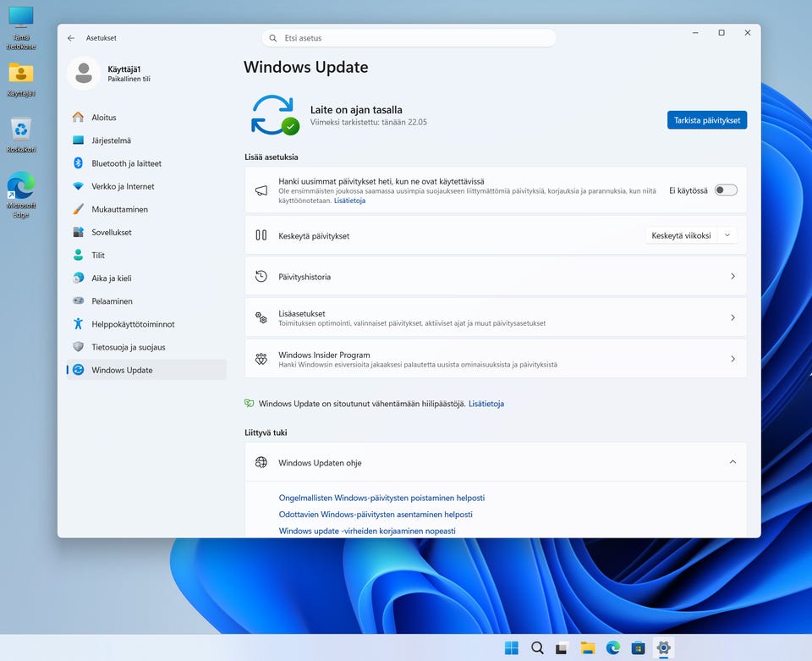The width and height of the screenshot is (812, 661).
Task: Click the Tarkista päivitykset button
Action: point(707,120)
